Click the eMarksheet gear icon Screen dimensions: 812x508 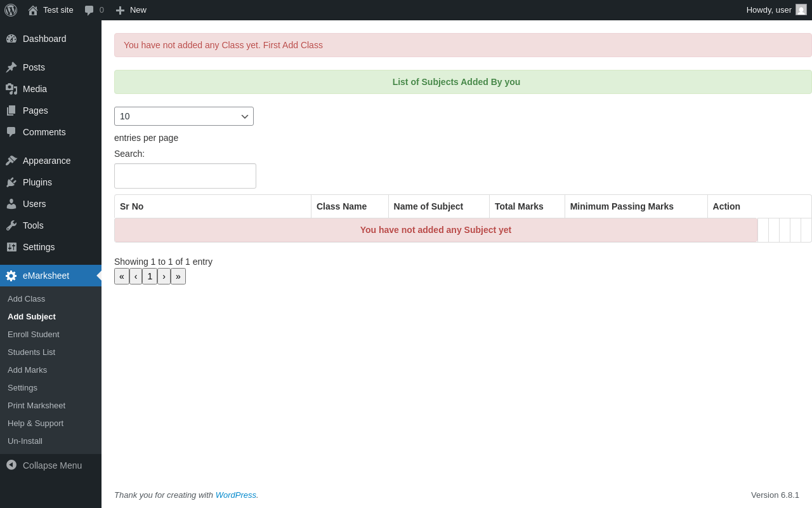click(x=11, y=276)
